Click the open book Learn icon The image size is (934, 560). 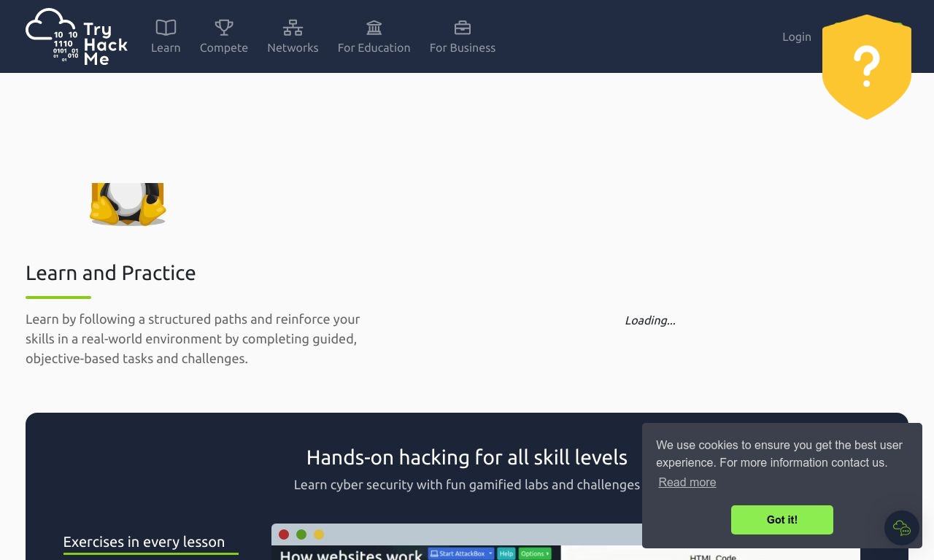(x=166, y=28)
